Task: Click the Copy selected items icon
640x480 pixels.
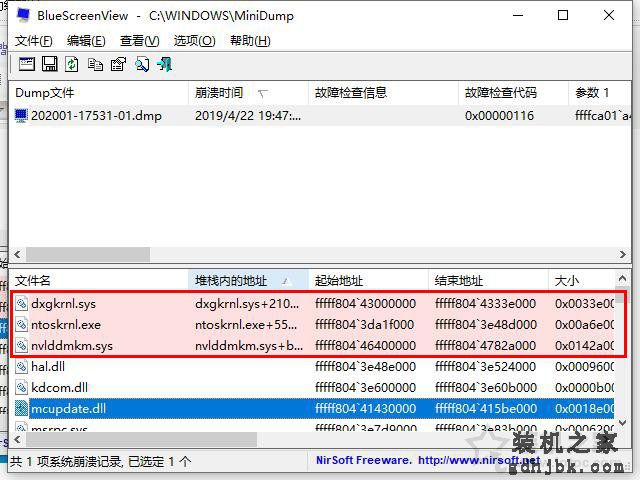Action: [95, 64]
